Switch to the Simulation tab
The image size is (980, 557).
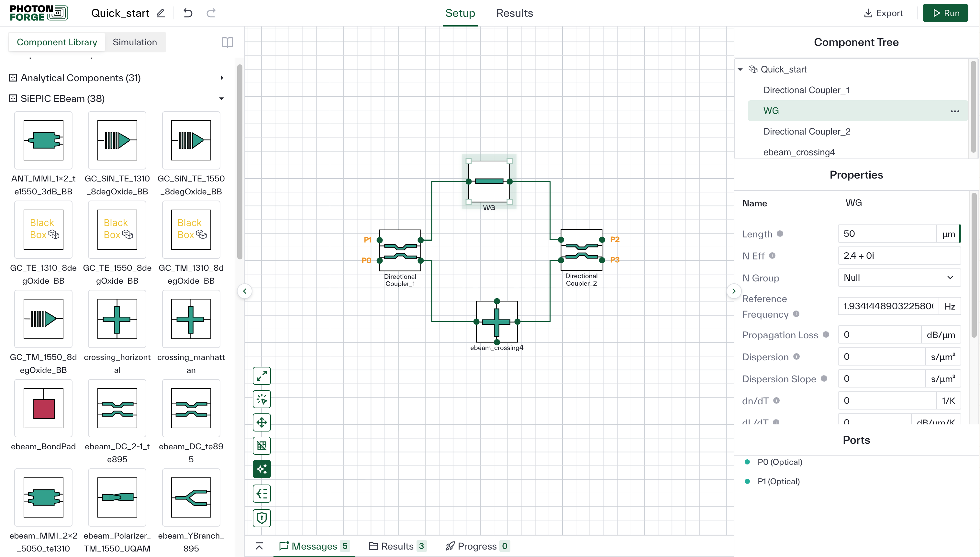click(x=135, y=42)
